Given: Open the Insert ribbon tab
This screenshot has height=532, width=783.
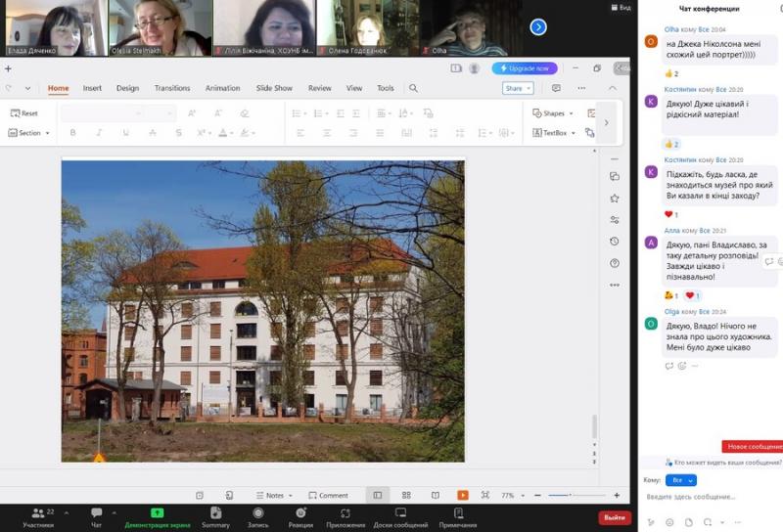Looking at the screenshot, I should pos(92,88).
